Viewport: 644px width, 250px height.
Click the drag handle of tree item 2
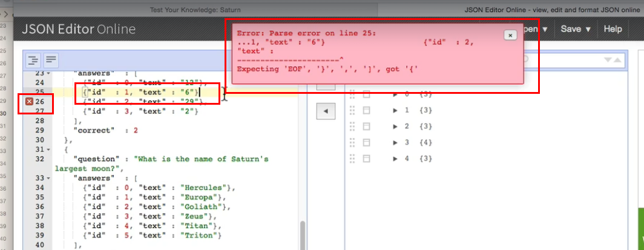pyautogui.click(x=352, y=127)
